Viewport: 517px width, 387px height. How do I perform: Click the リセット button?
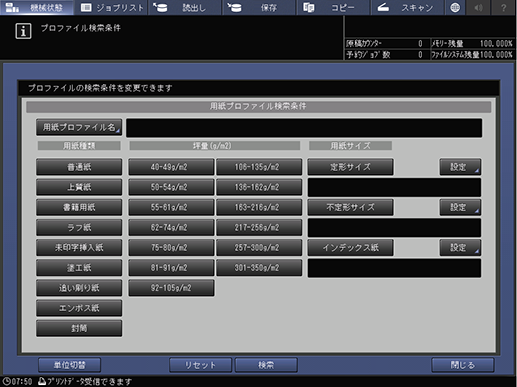[200, 365]
